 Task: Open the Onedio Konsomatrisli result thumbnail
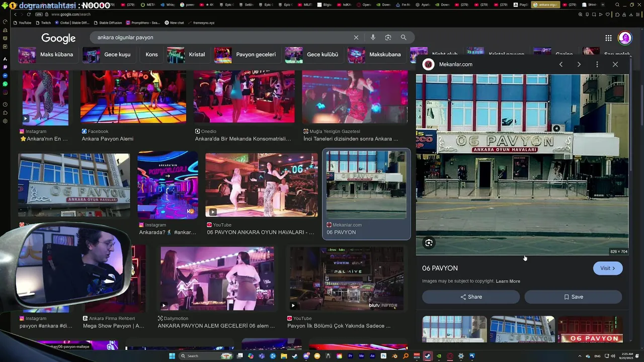pyautogui.click(x=244, y=97)
